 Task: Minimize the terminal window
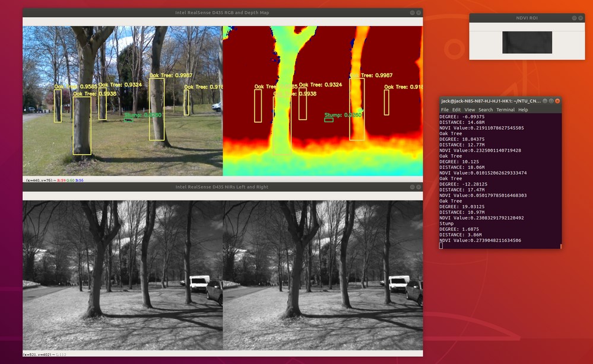[544, 101]
